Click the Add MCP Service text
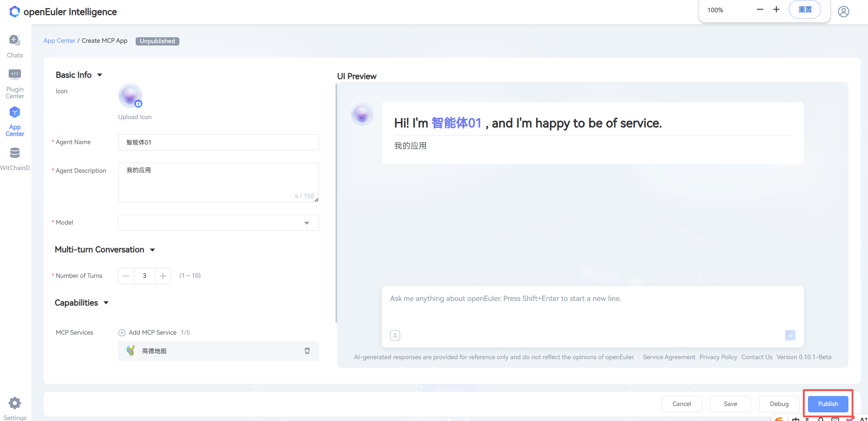 [152, 333]
